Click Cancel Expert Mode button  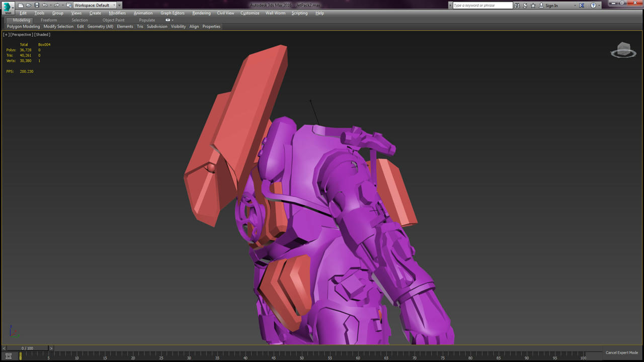click(x=622, y=353)
